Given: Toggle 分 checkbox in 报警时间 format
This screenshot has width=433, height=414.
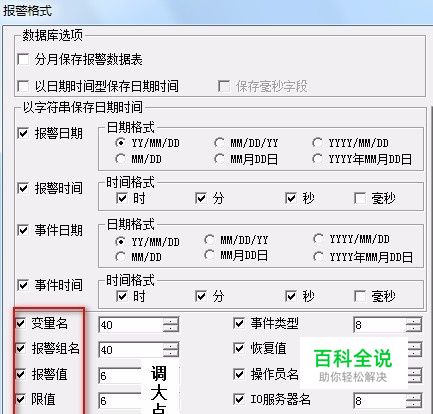Looking at the screenshot, I should click(201, 198).
